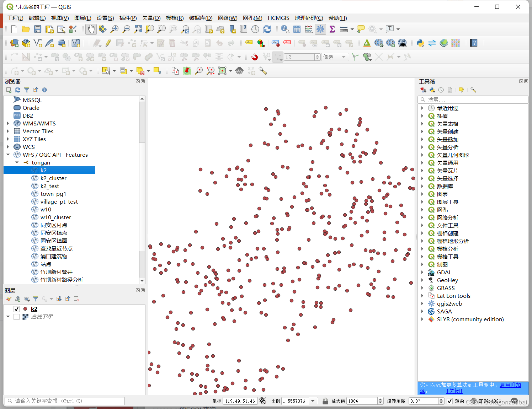
Task: Click the Zoom Out magnifier tool
Action: 126,29
